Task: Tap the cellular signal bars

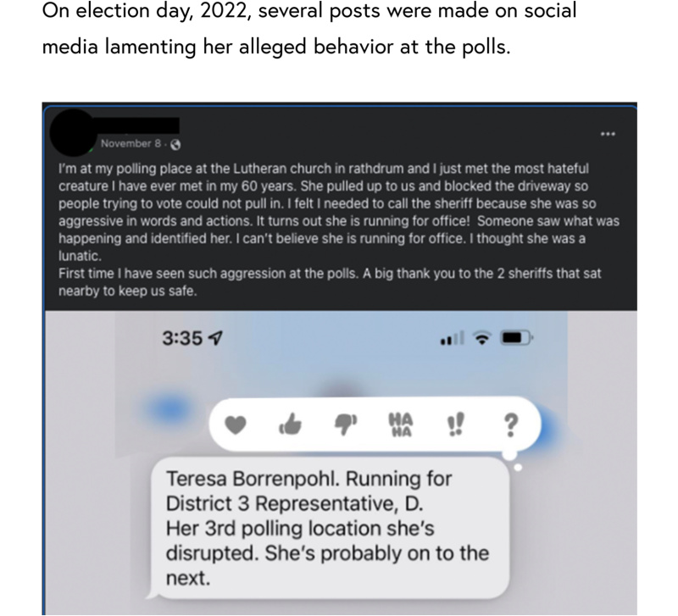Action: click(x=453, y=338)
